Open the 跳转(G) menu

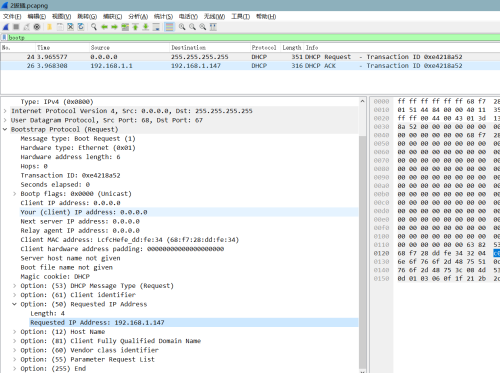click(87, 16)
